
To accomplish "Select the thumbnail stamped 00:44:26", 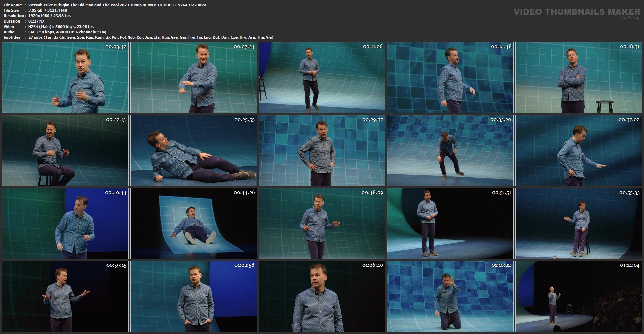I will (194, 223).
